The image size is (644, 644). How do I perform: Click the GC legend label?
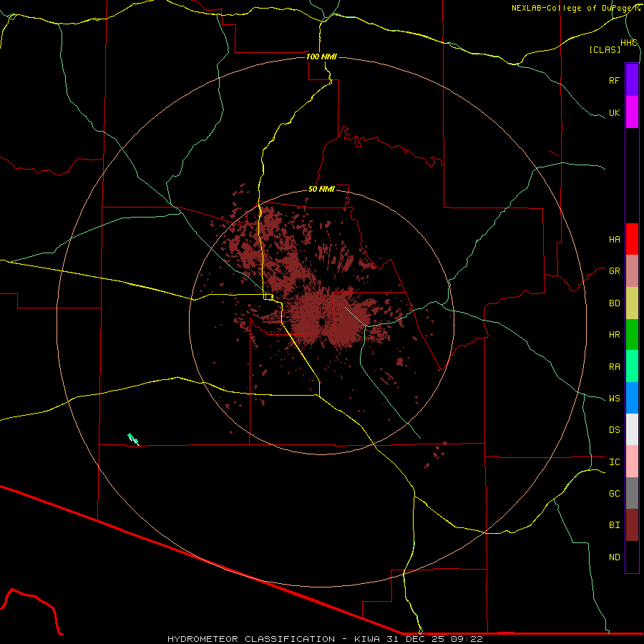(x=614, y=494)
